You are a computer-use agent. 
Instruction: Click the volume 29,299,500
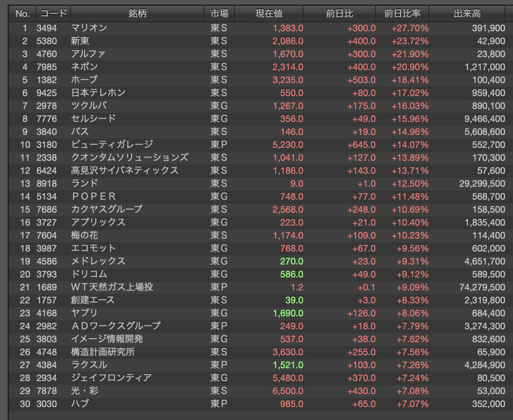coord(481,183)
